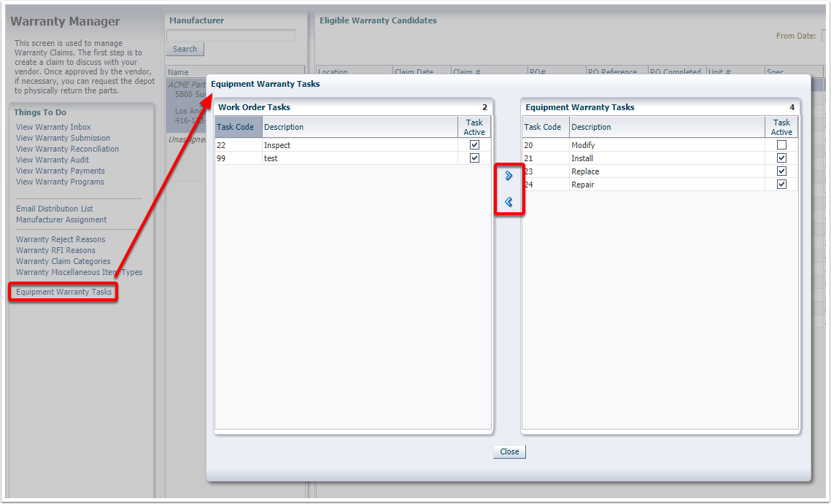831x504 pixels.
Task: Open Equipment Warranty Tasks link
Action: 63,292
